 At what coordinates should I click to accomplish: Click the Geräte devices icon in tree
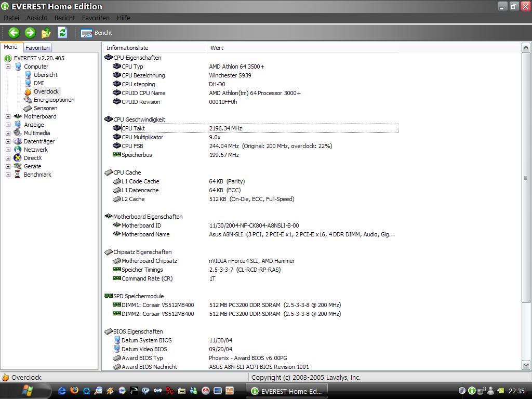pyautogui.click(x=18, y=166)
